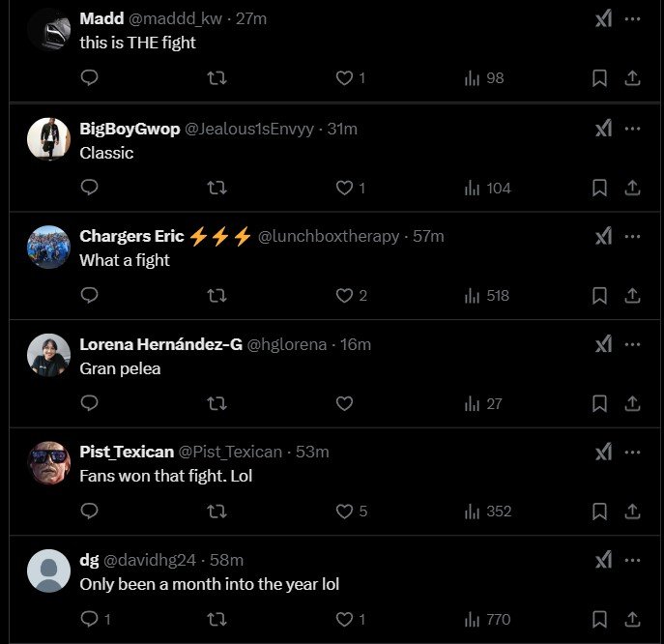Expand more options for dg's post

pos(632,560)
